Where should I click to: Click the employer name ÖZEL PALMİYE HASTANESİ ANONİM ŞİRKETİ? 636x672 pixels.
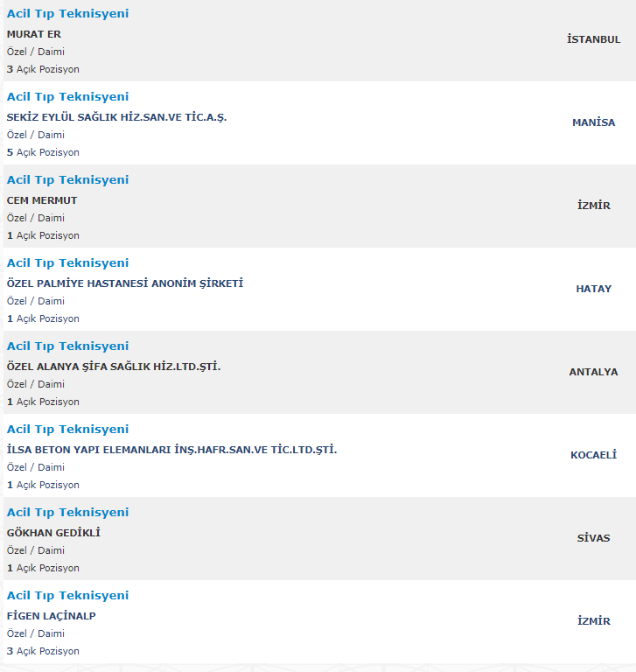click(124, 283)
